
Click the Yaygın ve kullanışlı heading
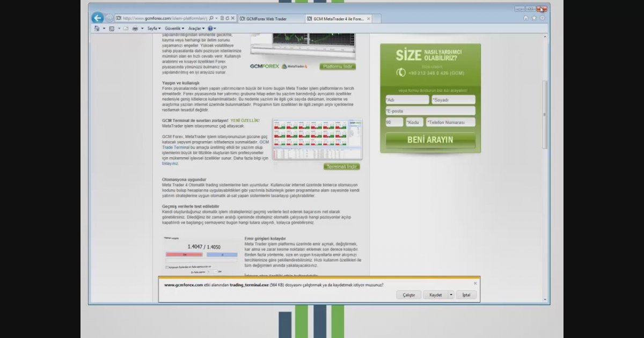181,83
